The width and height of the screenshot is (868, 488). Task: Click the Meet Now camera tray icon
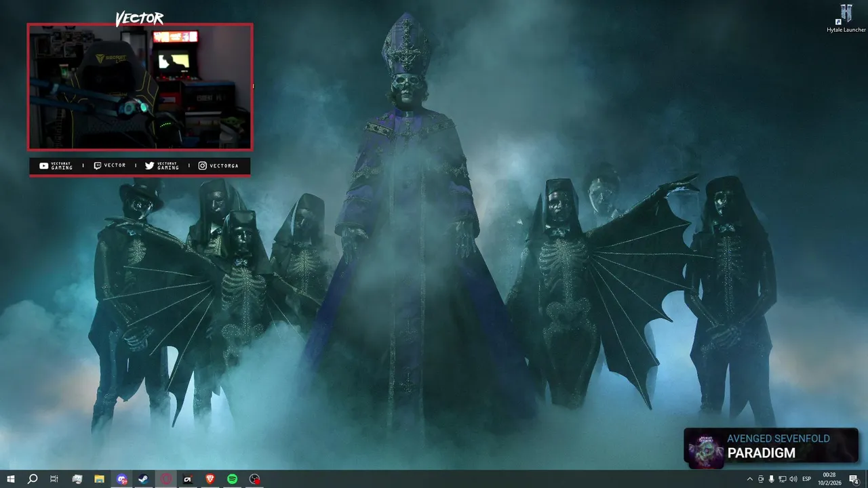pyautogui.click(x=761, y=479)
